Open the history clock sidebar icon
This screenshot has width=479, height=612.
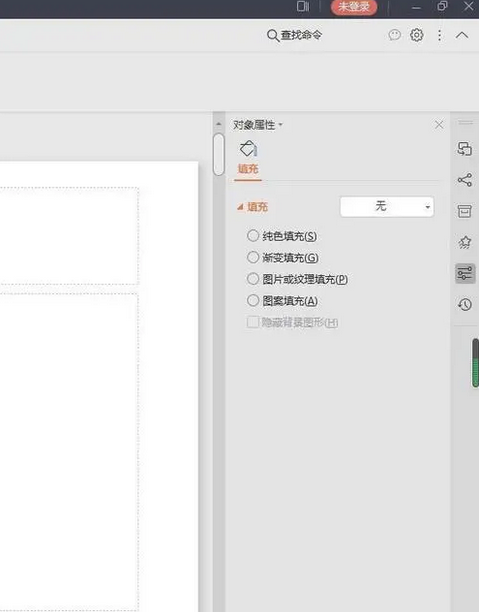pos(465,304)
